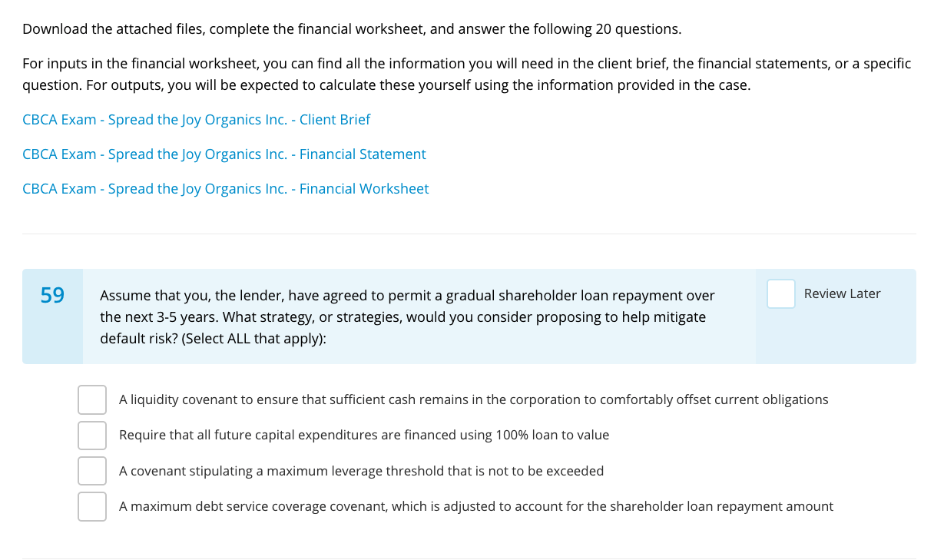This screenshot has height=560, width=944.
Task: Click the 'Download the attached files' instruction line
Action: [x=351, y=30]
